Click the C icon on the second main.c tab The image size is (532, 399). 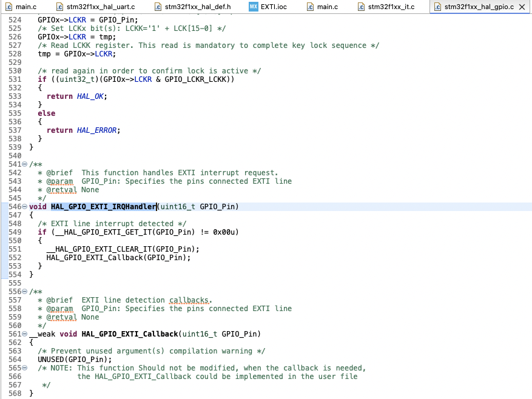[311, 6]
